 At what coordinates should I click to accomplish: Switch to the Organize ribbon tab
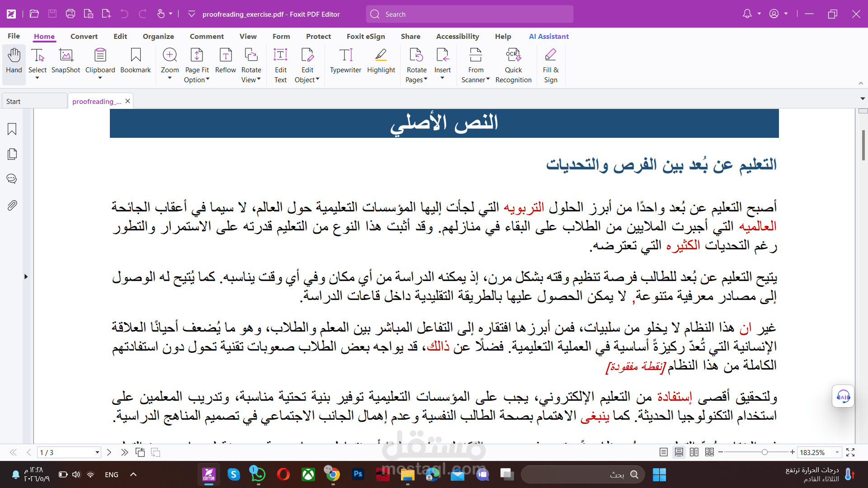click(158, 36)
